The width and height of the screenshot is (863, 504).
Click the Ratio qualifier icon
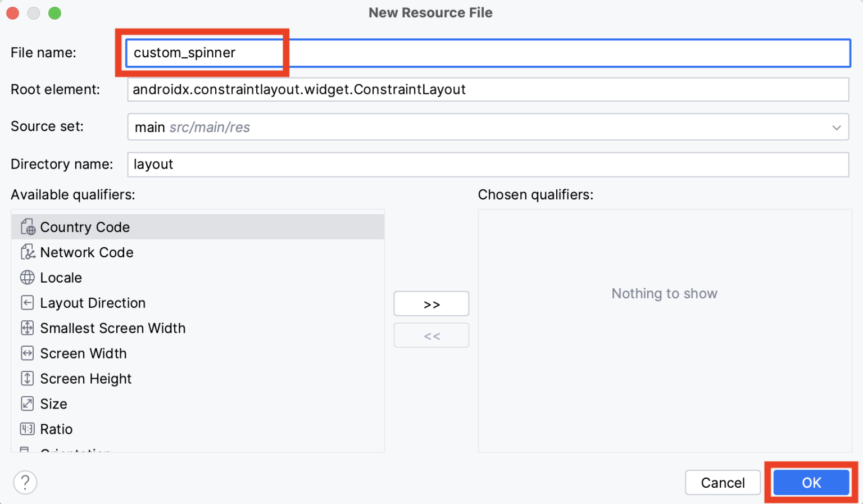pos(28,429)
